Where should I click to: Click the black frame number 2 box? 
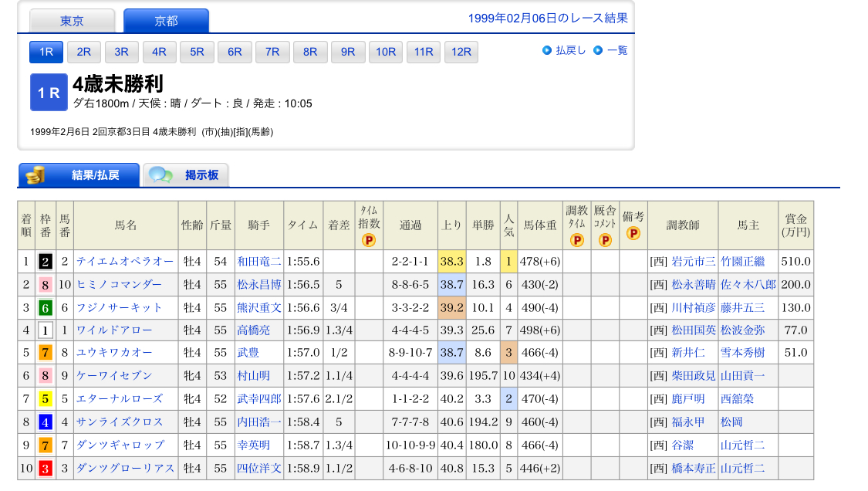click(x=46, y=262)
